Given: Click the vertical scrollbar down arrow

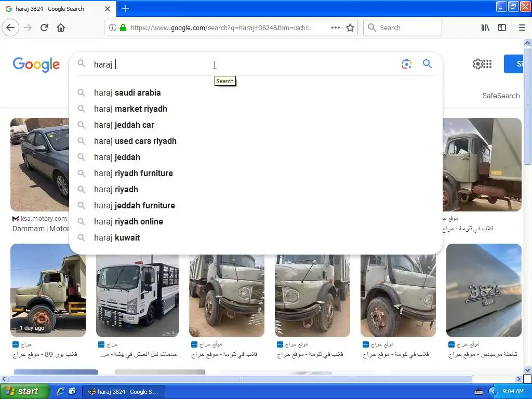Looking at the screenshot, I should [528, 370].
